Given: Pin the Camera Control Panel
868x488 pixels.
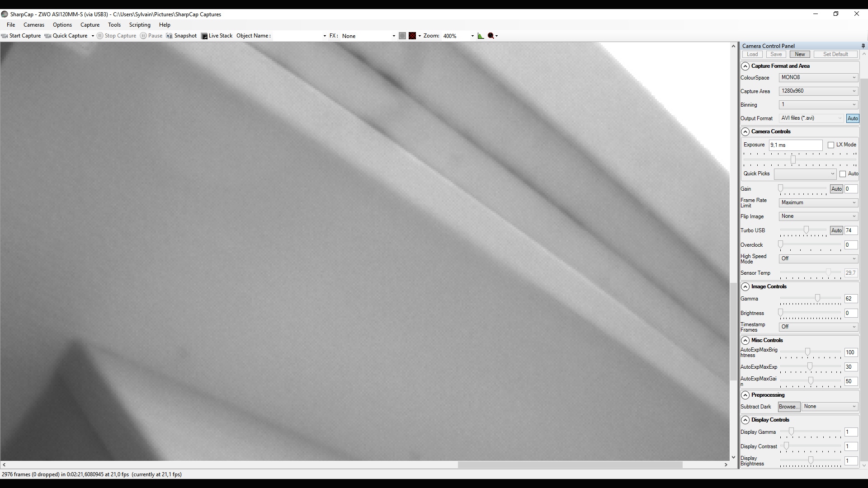Looking at the screenshot, I should (863, 46).
